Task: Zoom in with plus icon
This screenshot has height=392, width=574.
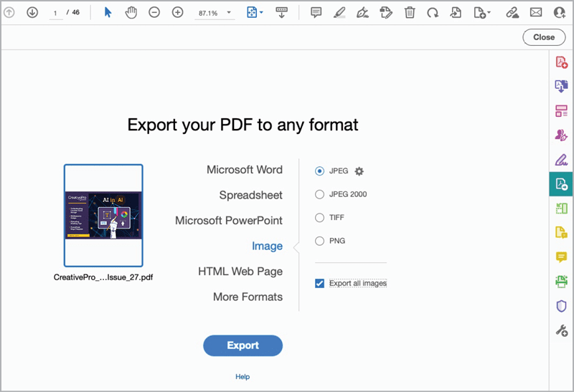Action: [177, 12]
